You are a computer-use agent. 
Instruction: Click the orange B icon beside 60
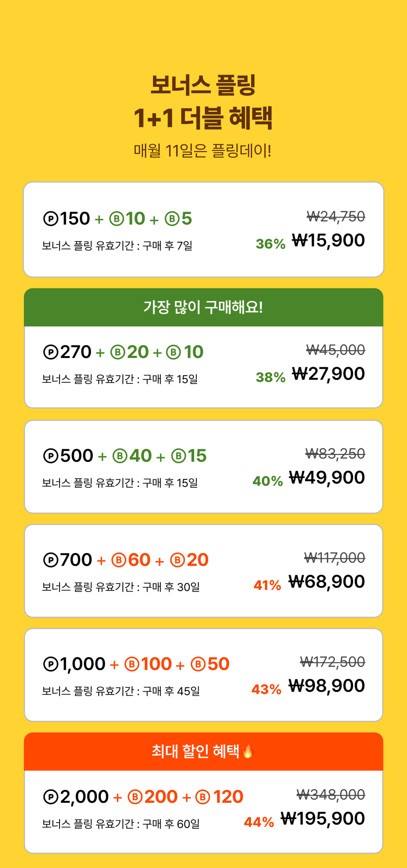tap(119, 560)
